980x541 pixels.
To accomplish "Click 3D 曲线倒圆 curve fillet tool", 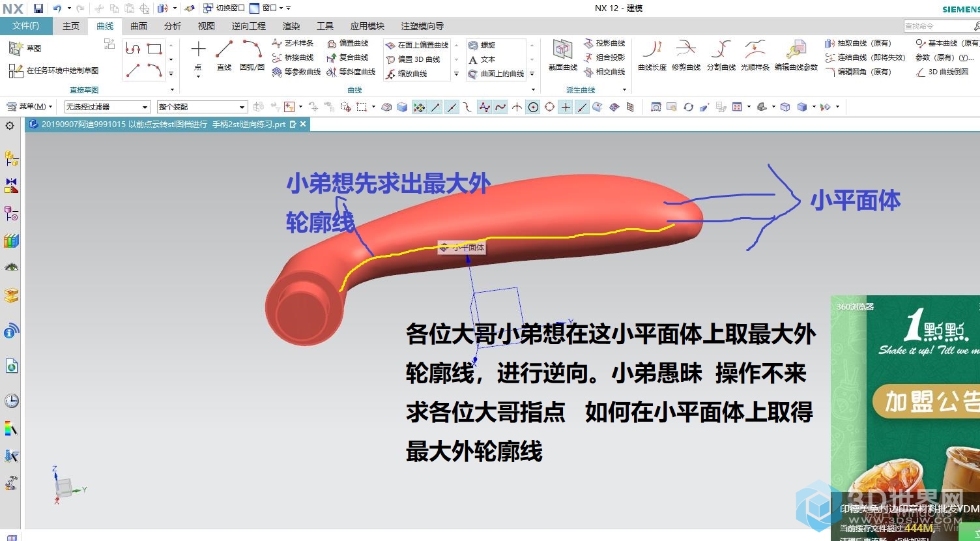I will coord(942,72).
